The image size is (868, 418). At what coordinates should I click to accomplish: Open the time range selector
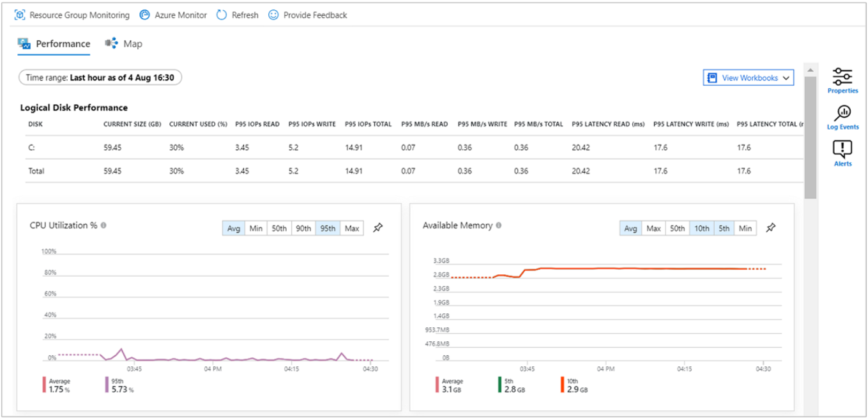[100, 75]
